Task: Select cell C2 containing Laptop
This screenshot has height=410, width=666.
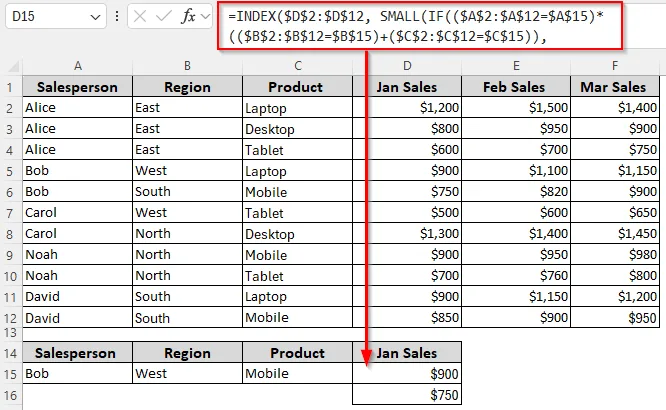Action: 297,107
